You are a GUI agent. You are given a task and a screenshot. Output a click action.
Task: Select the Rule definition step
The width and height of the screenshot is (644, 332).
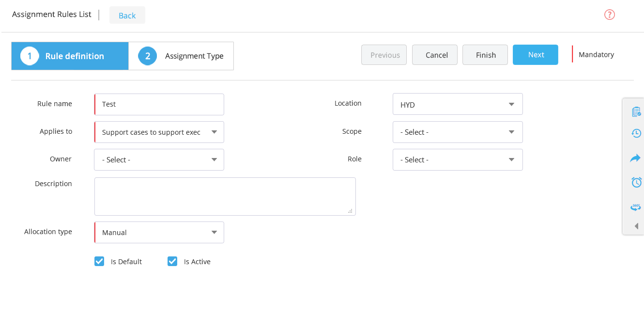click(69, 56)
